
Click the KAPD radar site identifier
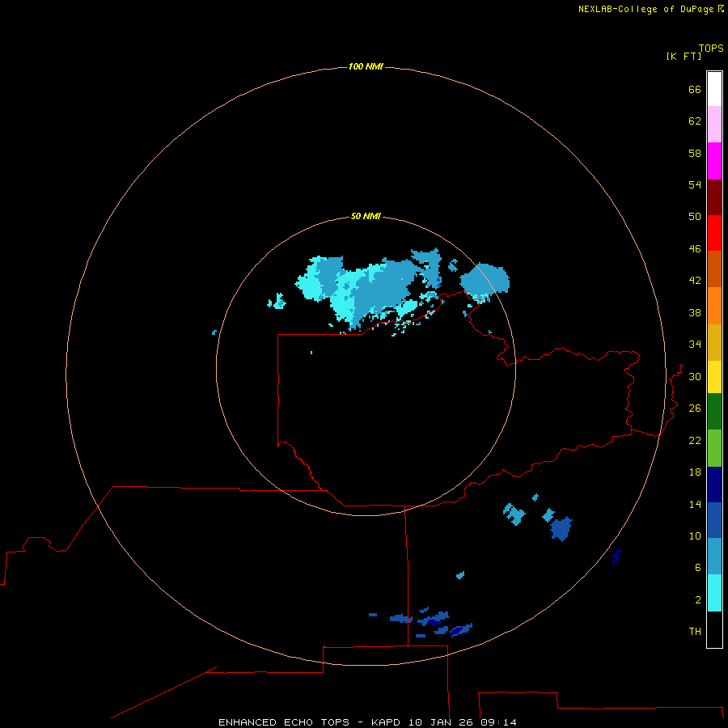coord(387,722)
